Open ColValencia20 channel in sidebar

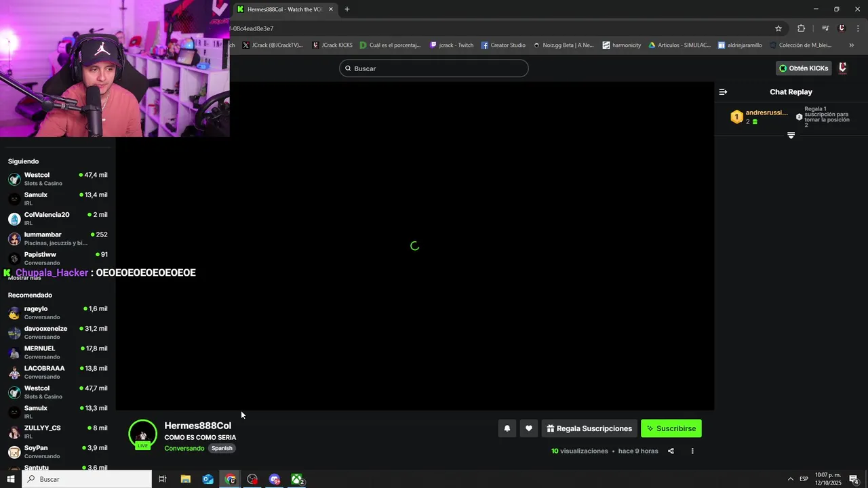pyautogui.click(x=58, y=218)
